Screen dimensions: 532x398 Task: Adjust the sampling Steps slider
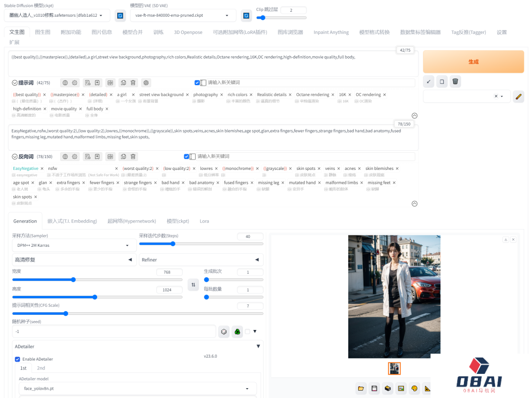point(201,244)
